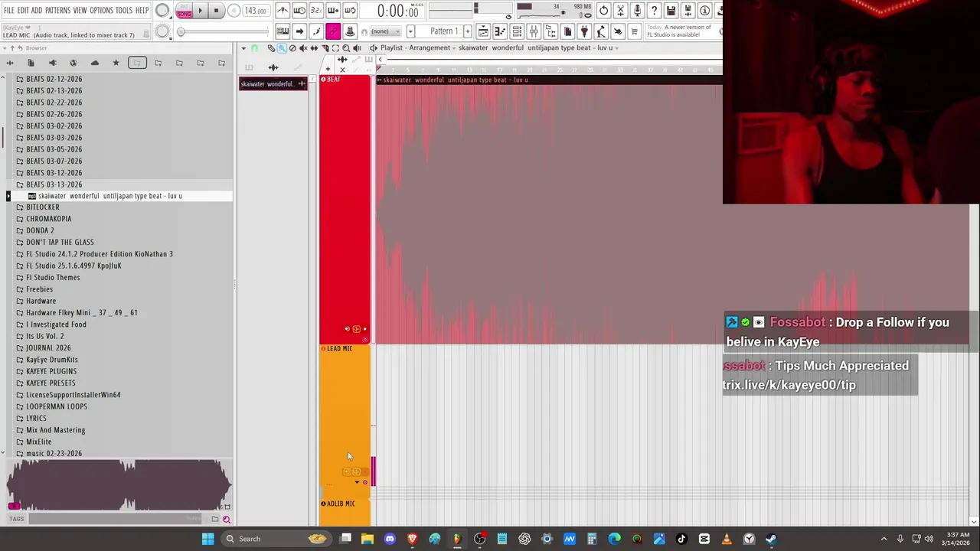This screenshot has width=980, height=551.
Task: Open the playlist options arrow menu
Action: coord(243,47)
